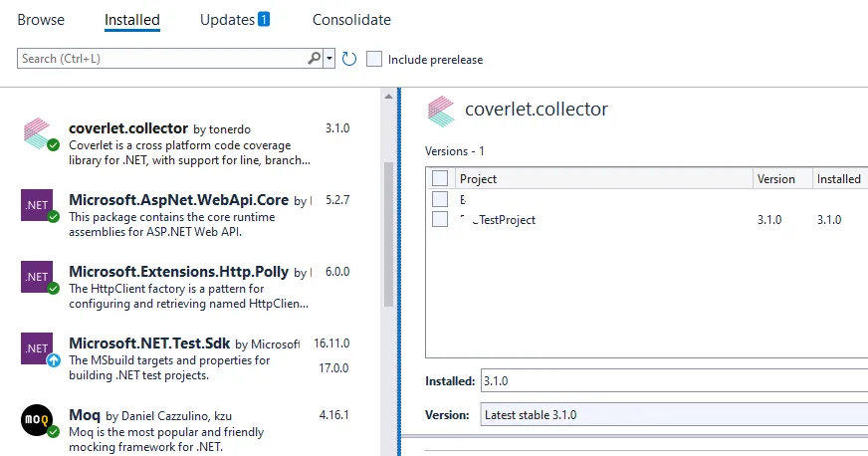Sort by Installed column header
Image resolution: width=868 pixels, height=456 pixels.
point(840,179)
